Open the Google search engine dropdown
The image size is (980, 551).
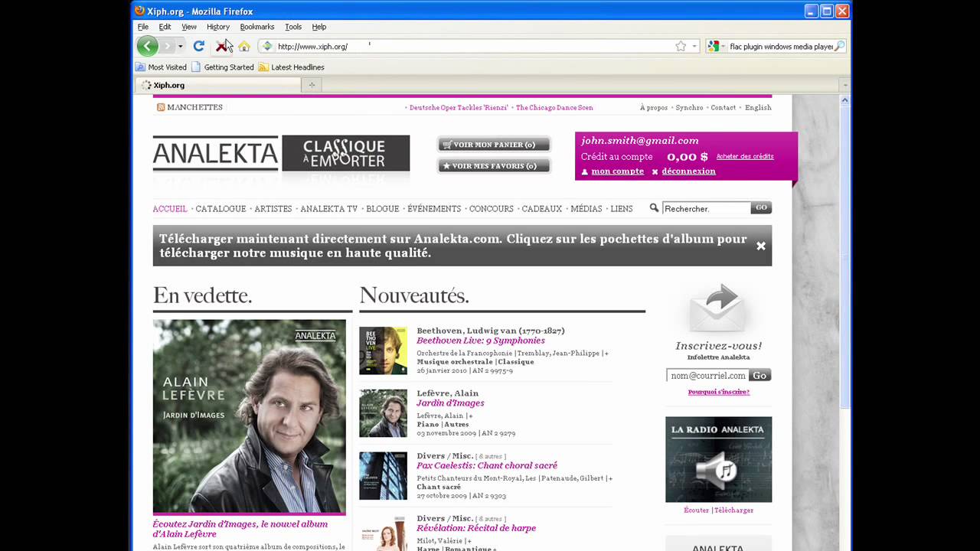pyautogui.click(x=717, y=47)
